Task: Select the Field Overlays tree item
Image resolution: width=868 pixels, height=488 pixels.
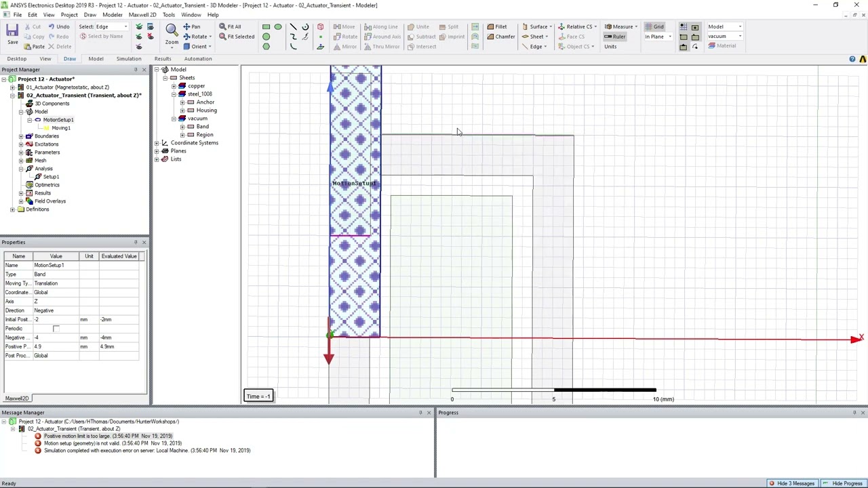Action: (x=50, y=201)
